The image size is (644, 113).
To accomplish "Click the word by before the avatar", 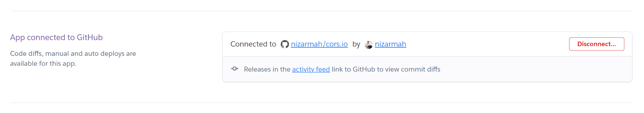I will point(356,44).
